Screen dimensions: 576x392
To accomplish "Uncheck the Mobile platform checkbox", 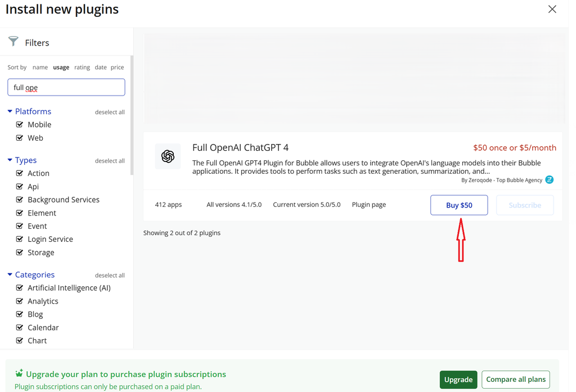I will (x=20, y=124).
